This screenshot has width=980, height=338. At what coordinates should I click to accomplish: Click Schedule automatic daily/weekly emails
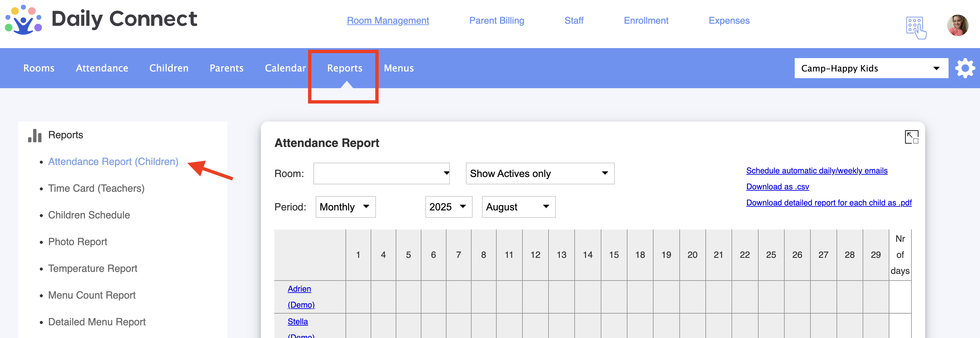pos(816,171)
